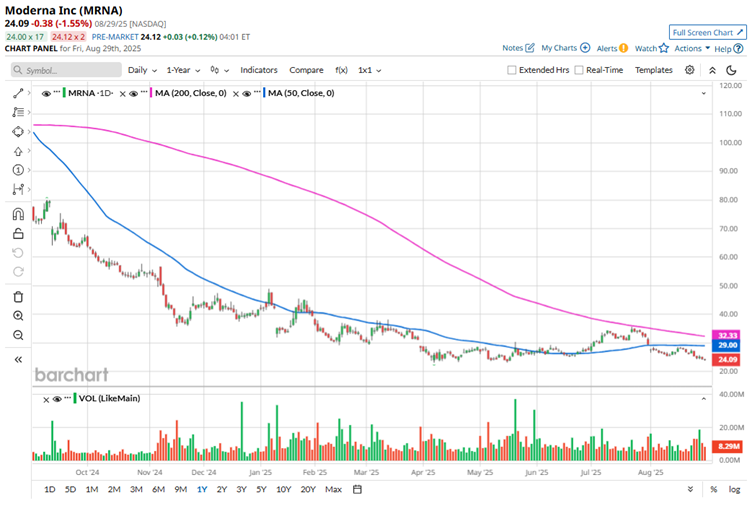Expand bottom bar double down chevron
The height and width of the screenshot is (511, 752).
[690, 489]
